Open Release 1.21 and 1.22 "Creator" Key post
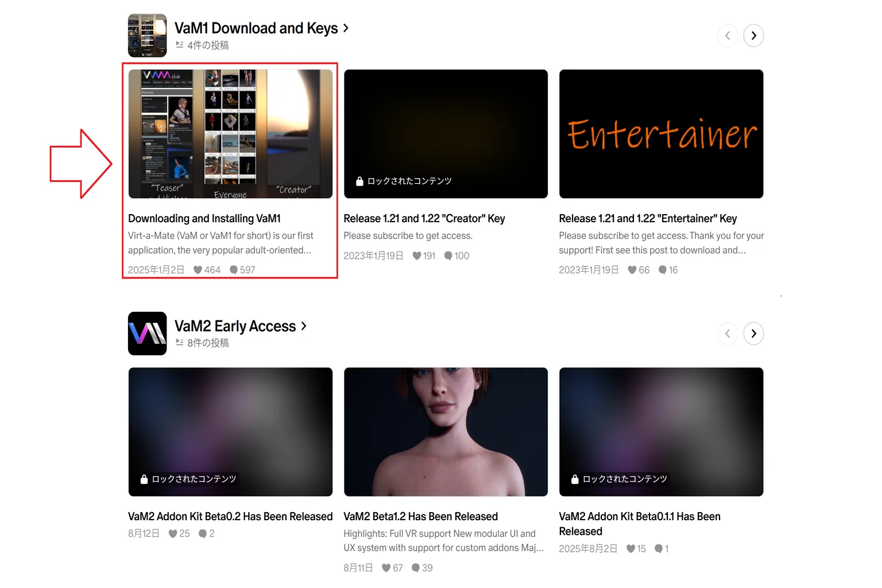 pos(424,219)
